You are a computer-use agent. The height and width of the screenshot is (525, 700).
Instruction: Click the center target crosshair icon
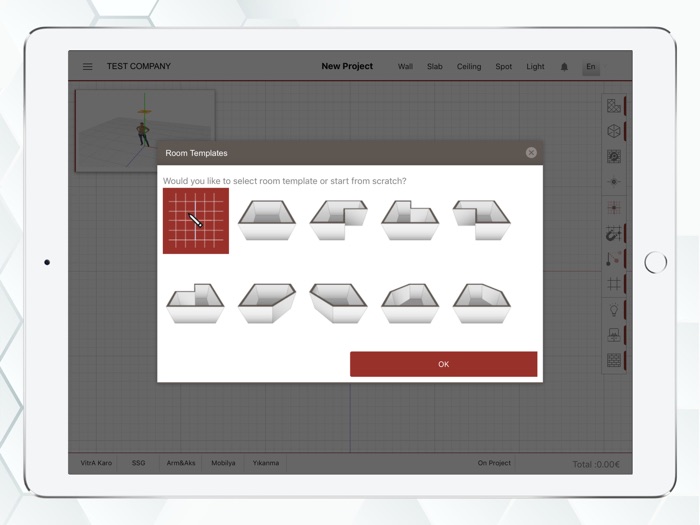(614, 182)
